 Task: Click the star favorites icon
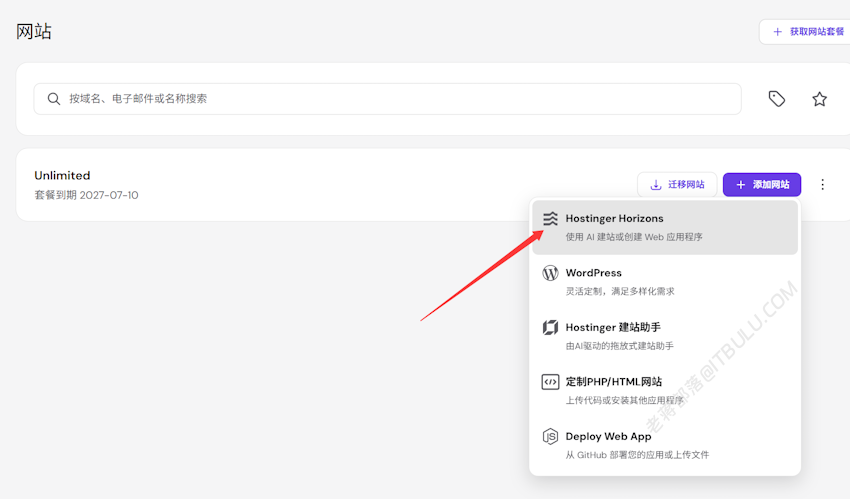pos(819,99)
